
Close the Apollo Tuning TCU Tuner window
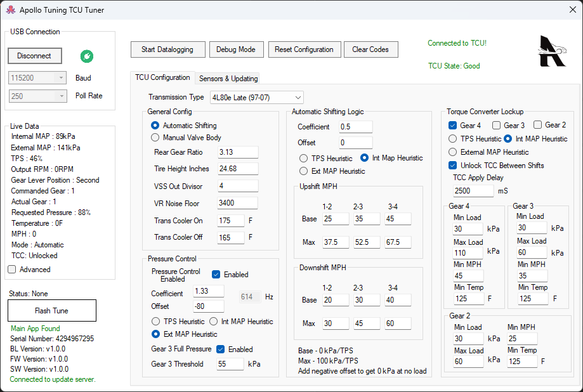tap(573, 10)
